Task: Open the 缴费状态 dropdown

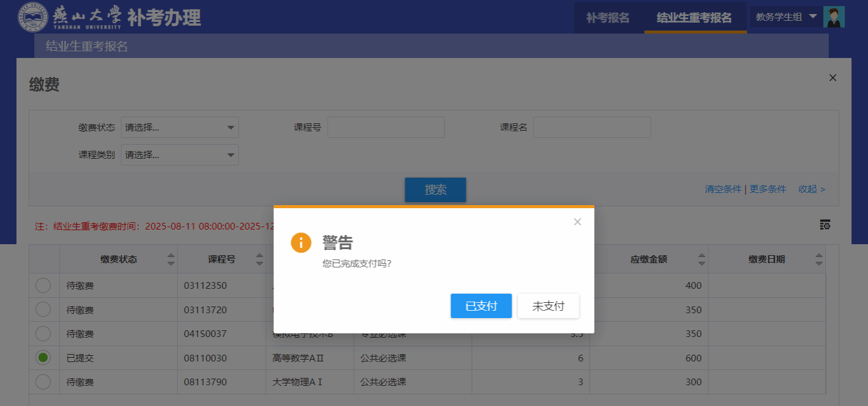Action: (180, 128)
